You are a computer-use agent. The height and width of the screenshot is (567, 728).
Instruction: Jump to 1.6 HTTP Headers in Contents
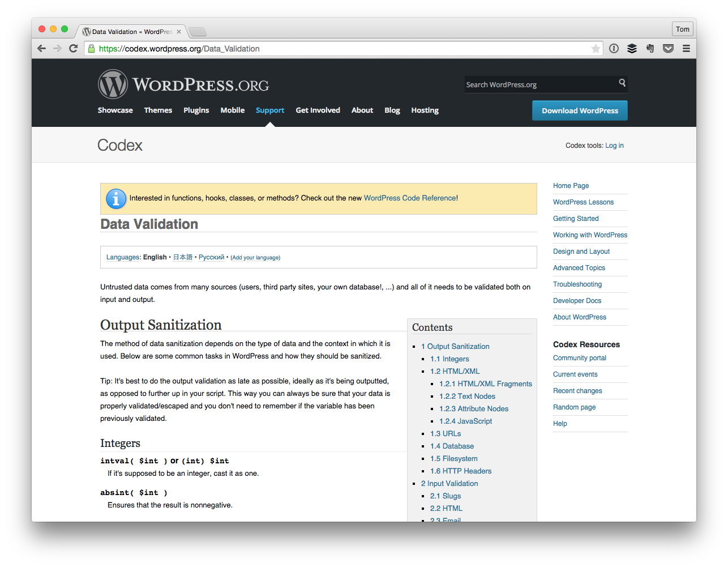point(461,471)
